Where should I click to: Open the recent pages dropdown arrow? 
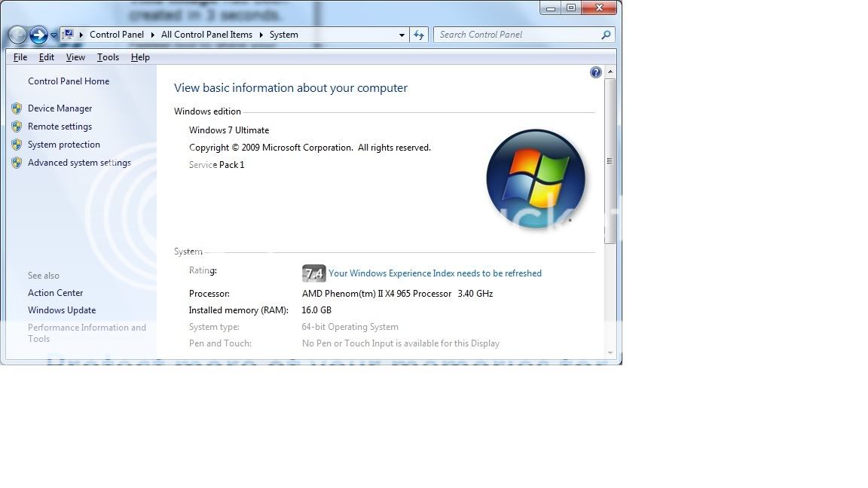[x=53, y=35]
